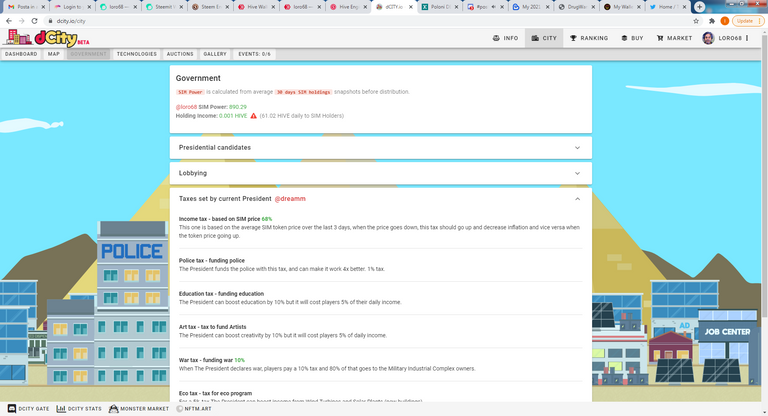Expand the Lobbying panel
The image size is (768, 416).
[x=381, y=173]
